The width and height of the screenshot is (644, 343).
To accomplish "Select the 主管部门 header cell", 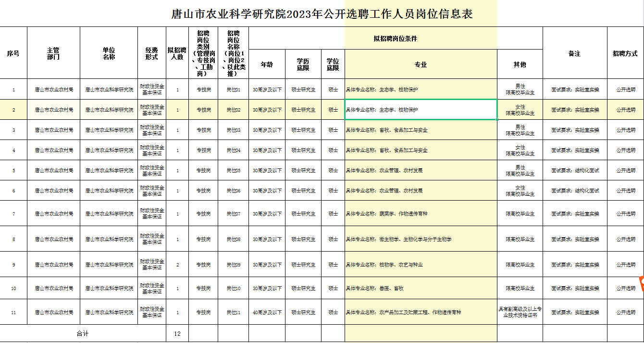I will (x=53, y=53).
